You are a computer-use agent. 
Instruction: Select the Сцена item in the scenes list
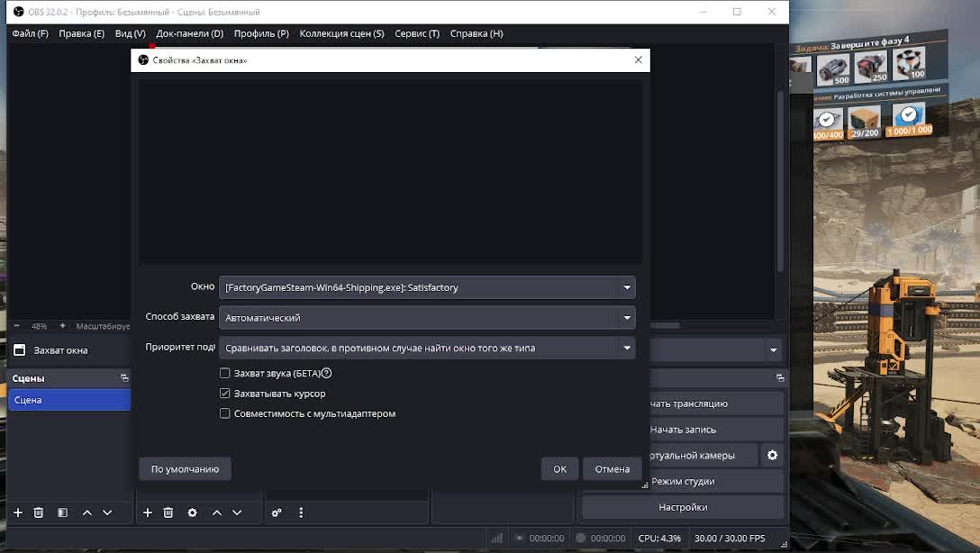[69, 400]
